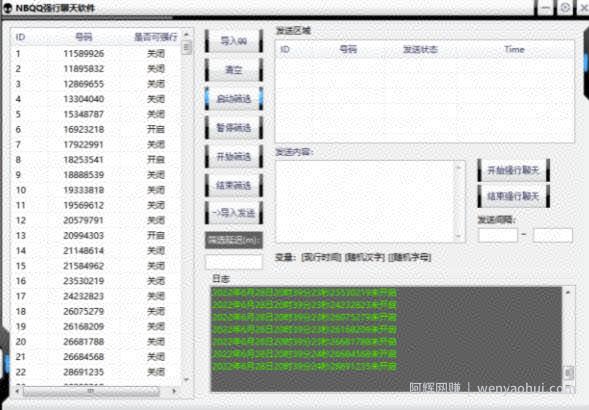
Task: Click the 开始强行聊天 button
Action: click(x=513, y=170)
